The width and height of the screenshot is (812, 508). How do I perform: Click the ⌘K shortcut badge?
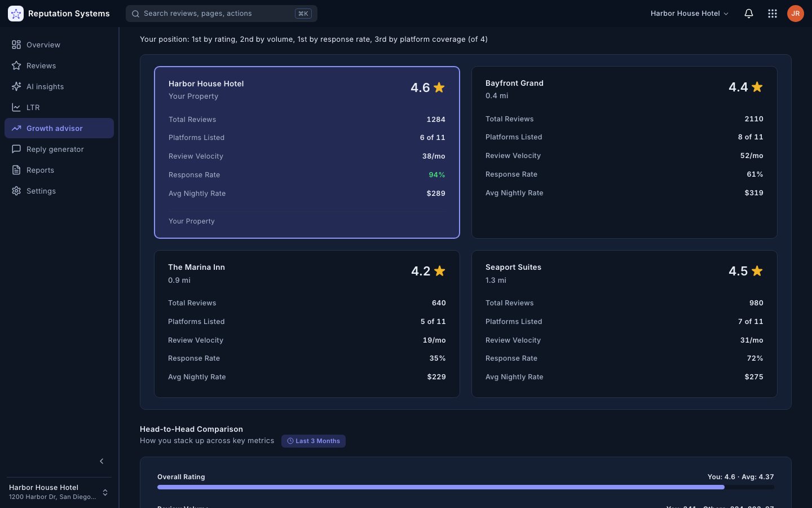pyautogui.click(x=303, y=14)
